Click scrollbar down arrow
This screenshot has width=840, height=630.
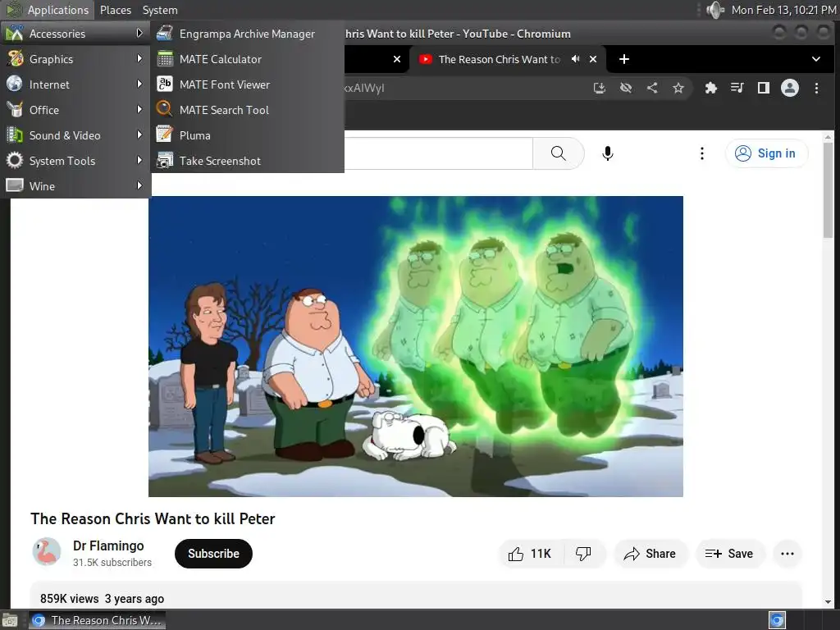[x=829, y=601]
